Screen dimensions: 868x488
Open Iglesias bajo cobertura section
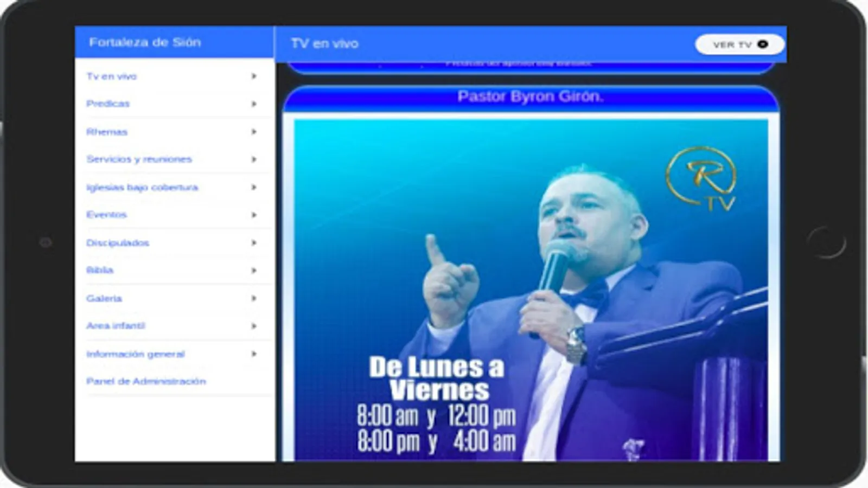coord(174,188)
